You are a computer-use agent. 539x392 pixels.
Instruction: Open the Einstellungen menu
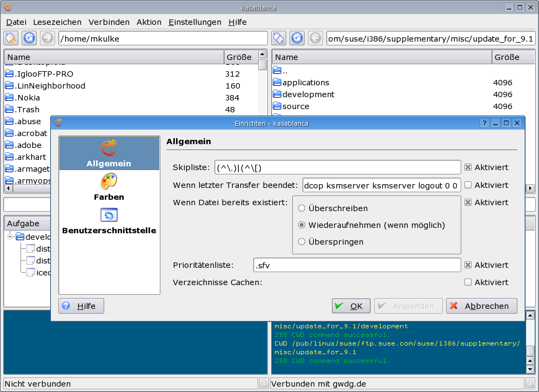195,22
